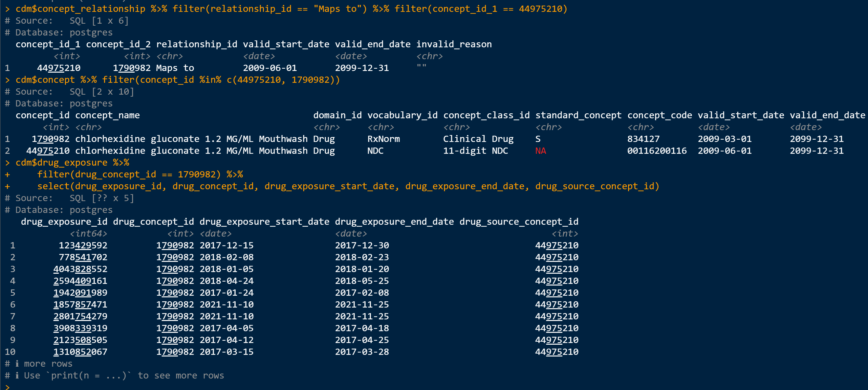Click the info icon beside "more rows"
Viewport: 868px width, 390px height.
[x=17, y=364]
